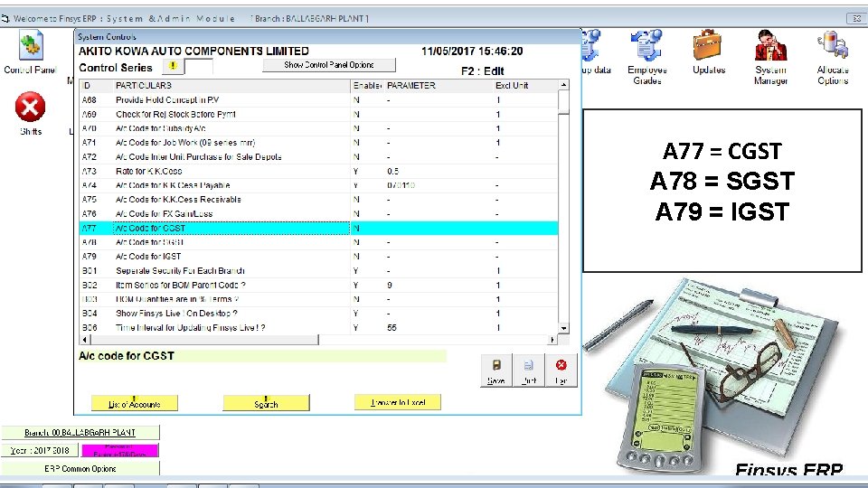Image resolution: width=868 pixels, height=488 pixels.
Task: Click the yellow Search button
Action: point(266,403)
